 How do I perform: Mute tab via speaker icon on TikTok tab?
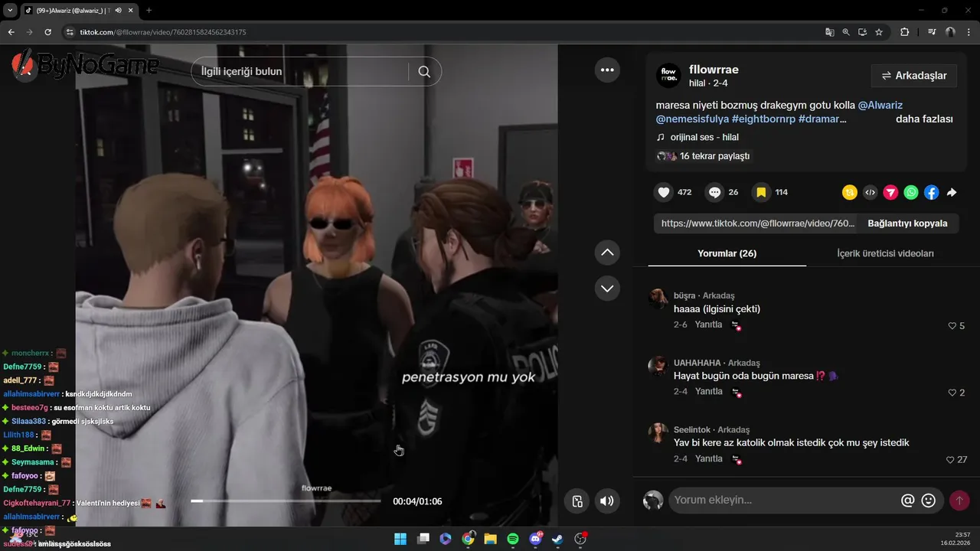[118, 10]
